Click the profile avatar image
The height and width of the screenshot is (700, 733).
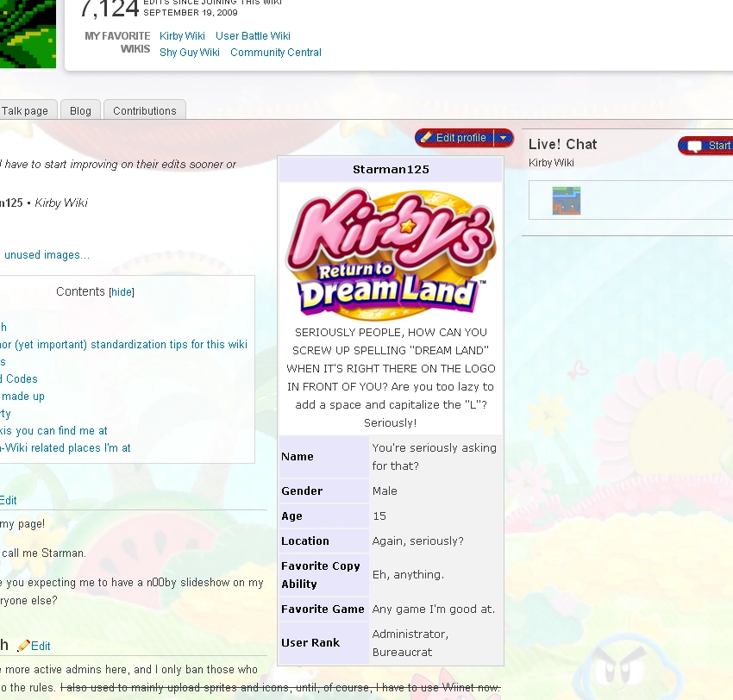[x=28, y=34]
